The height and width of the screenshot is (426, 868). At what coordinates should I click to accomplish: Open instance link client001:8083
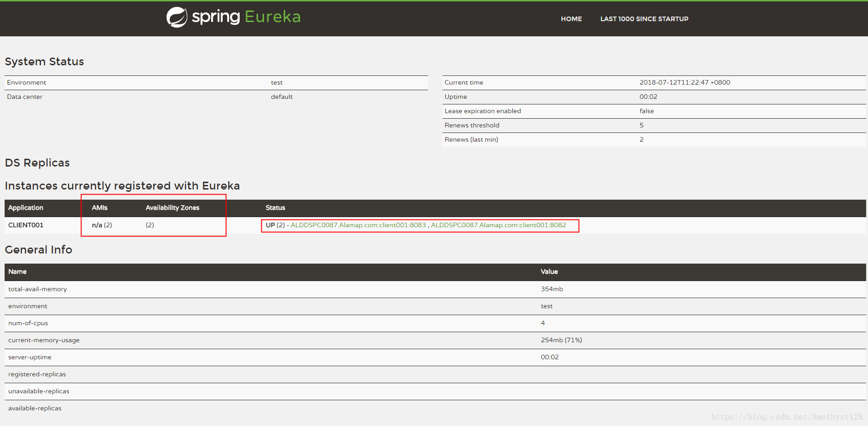358,225
